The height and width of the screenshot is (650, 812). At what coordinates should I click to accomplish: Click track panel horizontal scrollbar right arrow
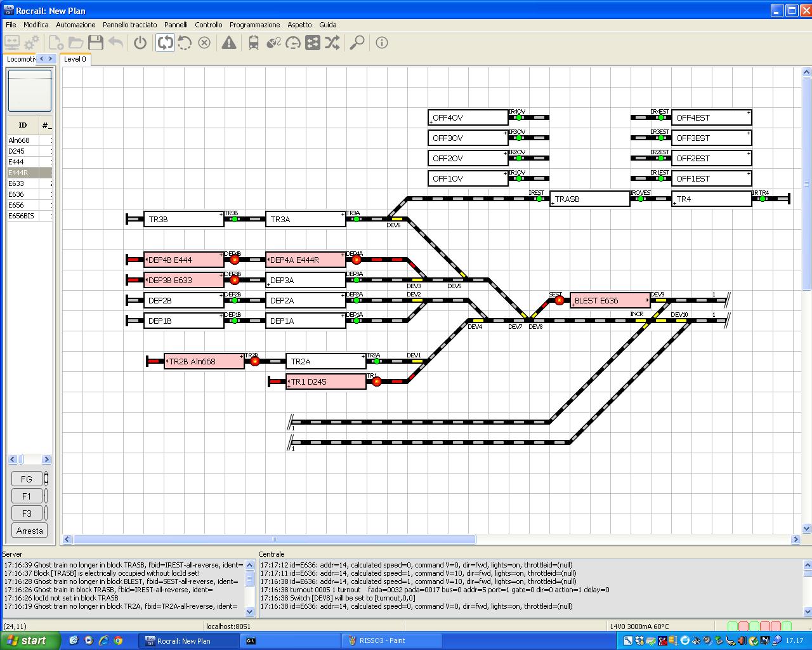[796, 540]
